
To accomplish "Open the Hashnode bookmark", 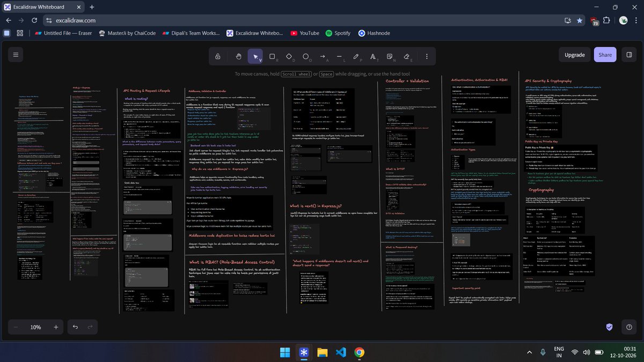I will [x=374, y=33].
